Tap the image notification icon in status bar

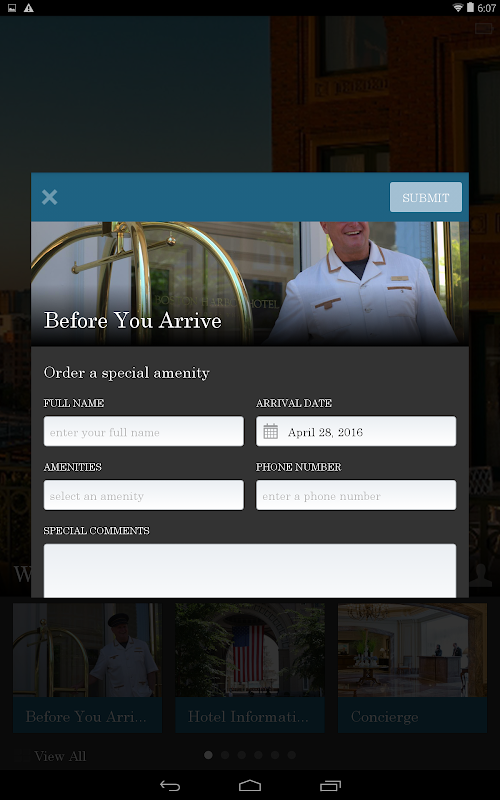click(12, 8)
